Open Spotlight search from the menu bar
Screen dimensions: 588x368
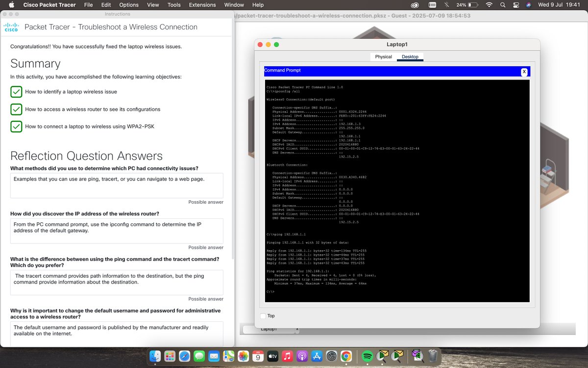(x=502, y=5)
